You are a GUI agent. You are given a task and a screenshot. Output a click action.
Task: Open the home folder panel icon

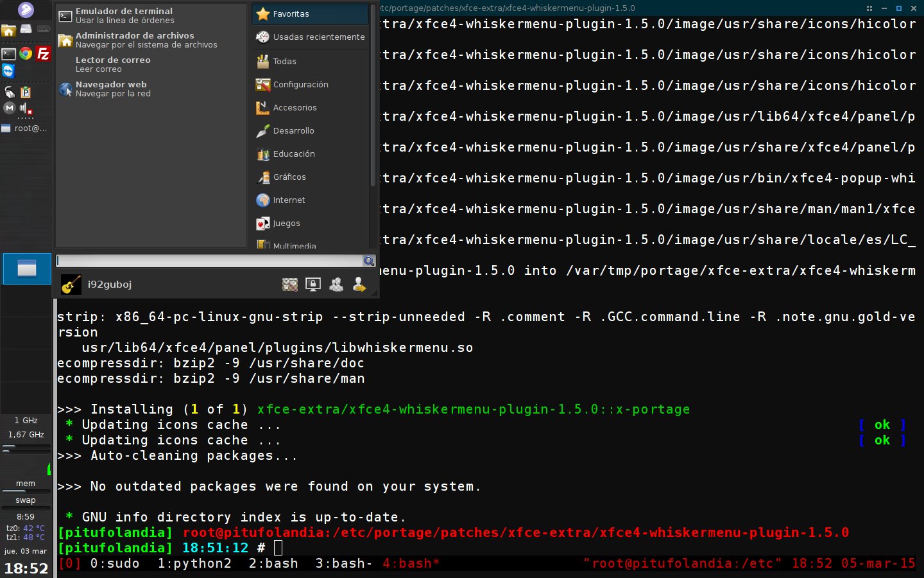[x=8, y=30]
